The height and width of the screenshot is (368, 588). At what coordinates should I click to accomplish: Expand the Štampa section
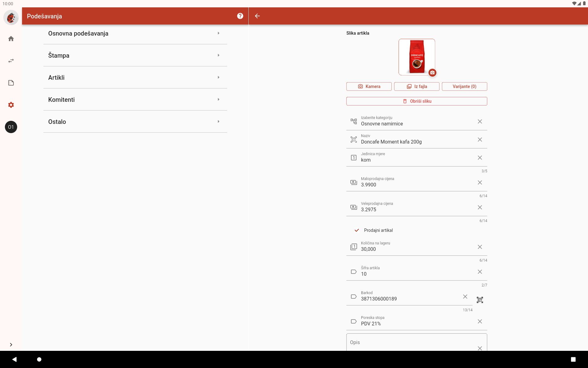click(x=135, y=56)
